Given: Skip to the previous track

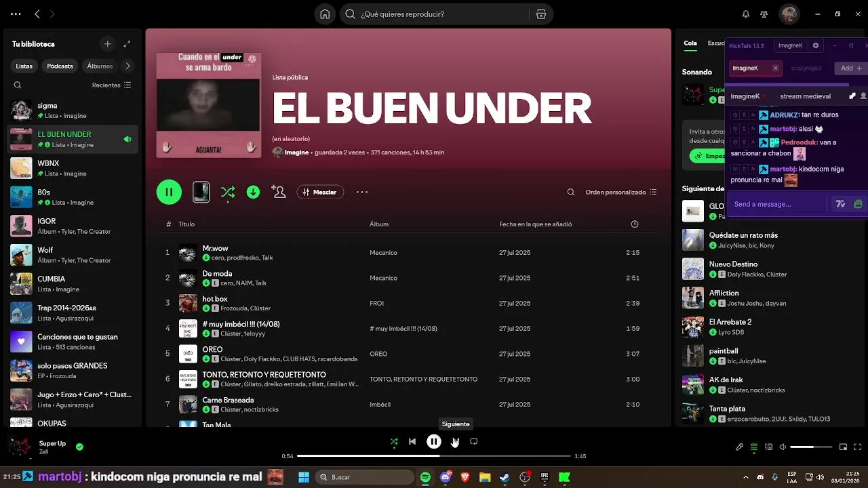Looking at the screenshot, I should pyautogui.click(x=412, y=442).
